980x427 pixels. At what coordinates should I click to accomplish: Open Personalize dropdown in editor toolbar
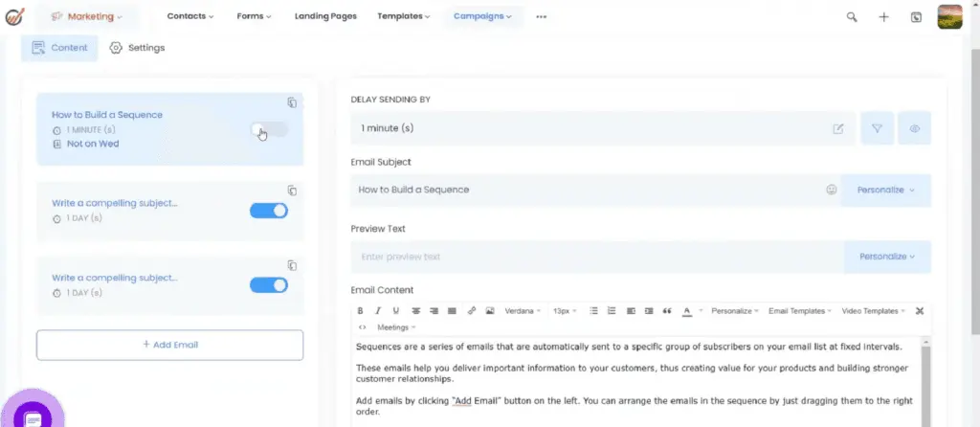(735, 311)
